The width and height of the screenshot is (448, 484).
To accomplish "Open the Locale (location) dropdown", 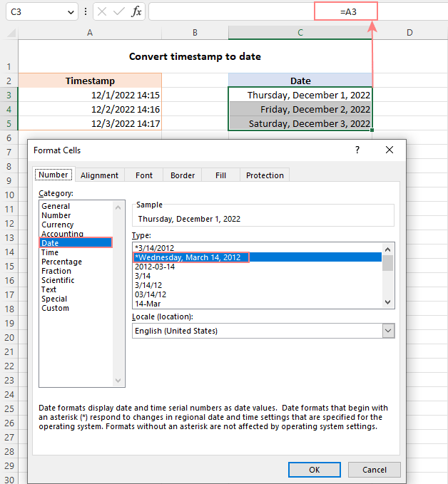I will [388, 331].
